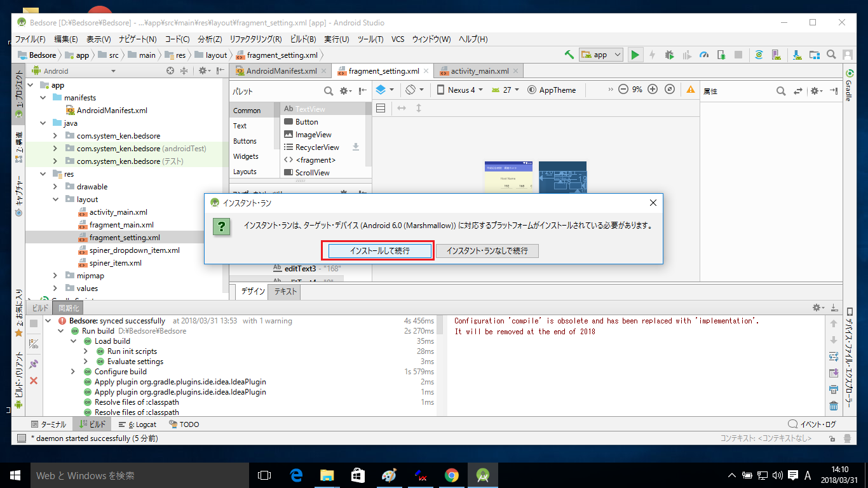
Task: Open the VCS menu
Action: [398, 39]
